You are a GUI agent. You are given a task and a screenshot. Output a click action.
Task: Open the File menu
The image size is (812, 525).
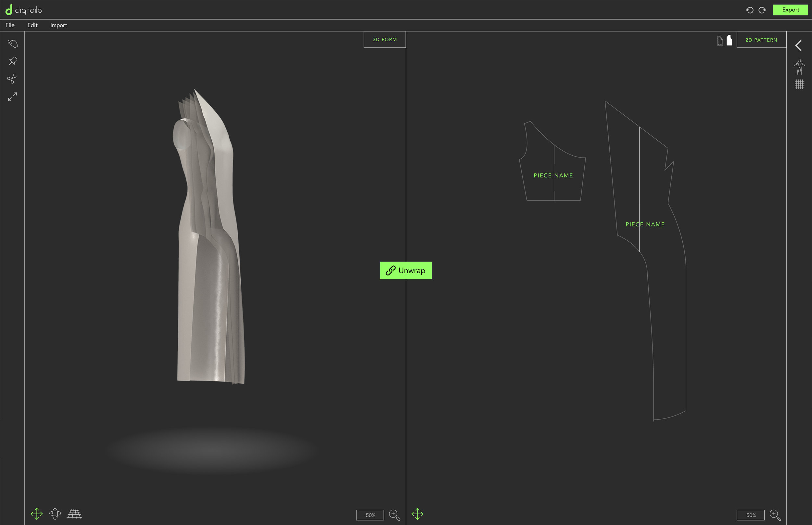tap(10, 25)
